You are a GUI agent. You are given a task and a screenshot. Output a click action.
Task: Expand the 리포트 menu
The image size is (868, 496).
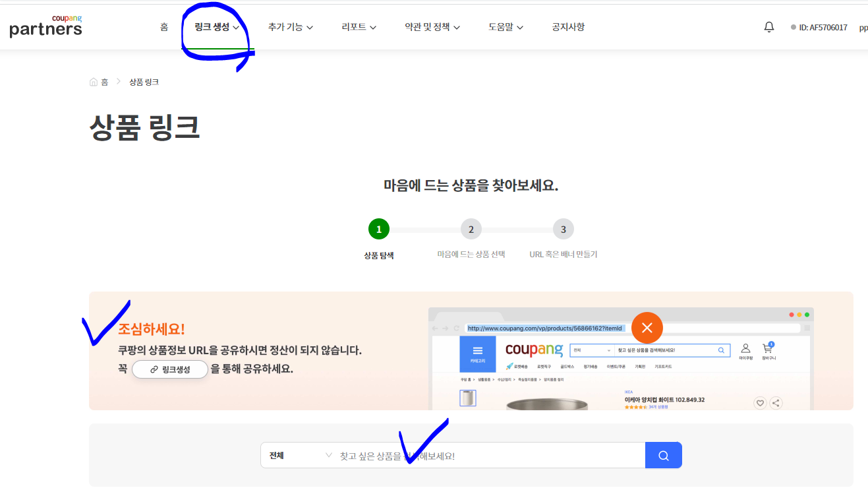(359, 27)
